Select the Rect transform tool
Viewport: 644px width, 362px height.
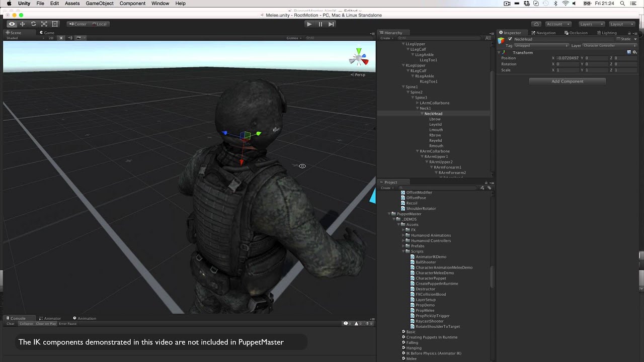(55, 24)
